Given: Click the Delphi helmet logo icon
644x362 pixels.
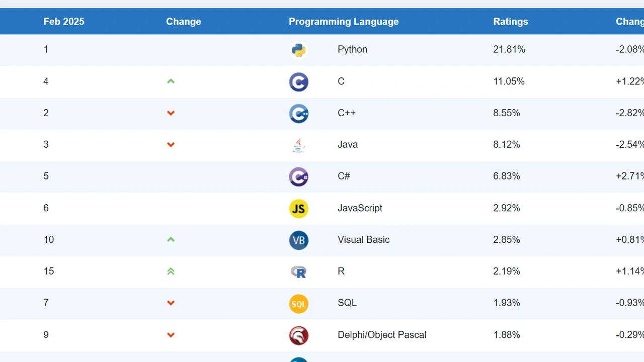Looking at the screenshot, I should click(x=298, y=335).
